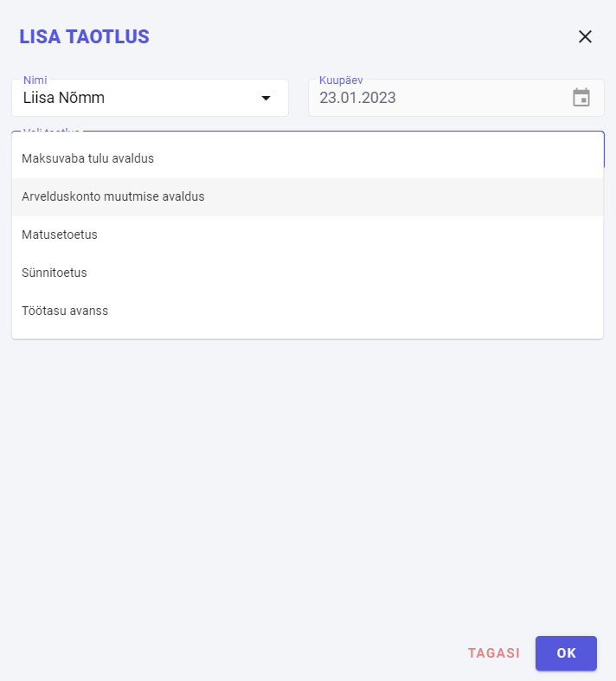
Task: Select Maksuvaba tulu avaldus option
Action: click(307, 158)
